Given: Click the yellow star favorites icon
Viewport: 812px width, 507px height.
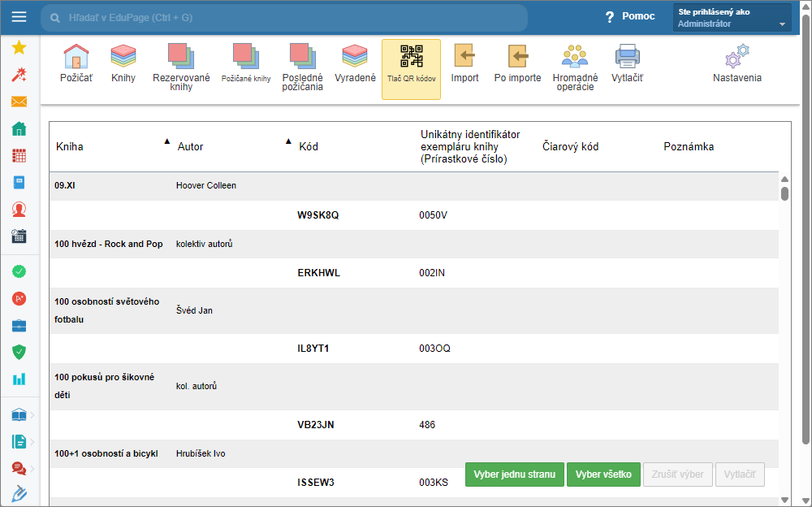Looking at the screenshot, I should [19, 48].
